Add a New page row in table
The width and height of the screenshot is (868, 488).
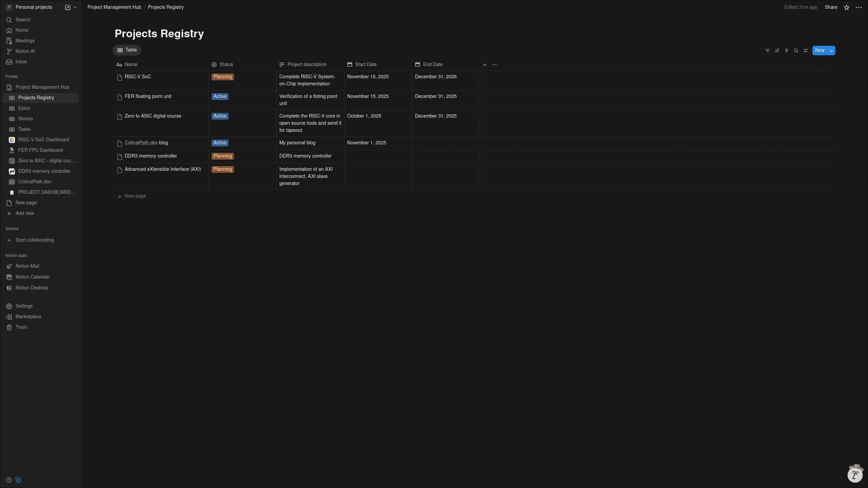pyautogui.click(x=135, y=196)
